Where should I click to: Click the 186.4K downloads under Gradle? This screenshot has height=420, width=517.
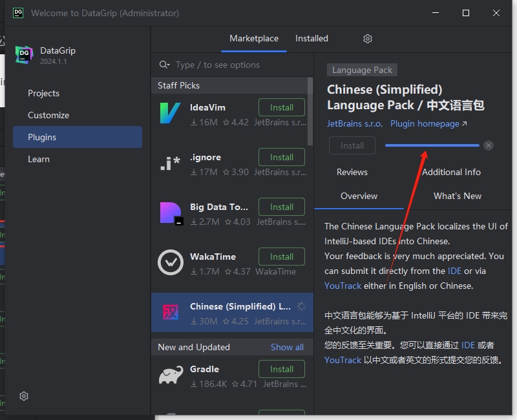pos(209,384)
